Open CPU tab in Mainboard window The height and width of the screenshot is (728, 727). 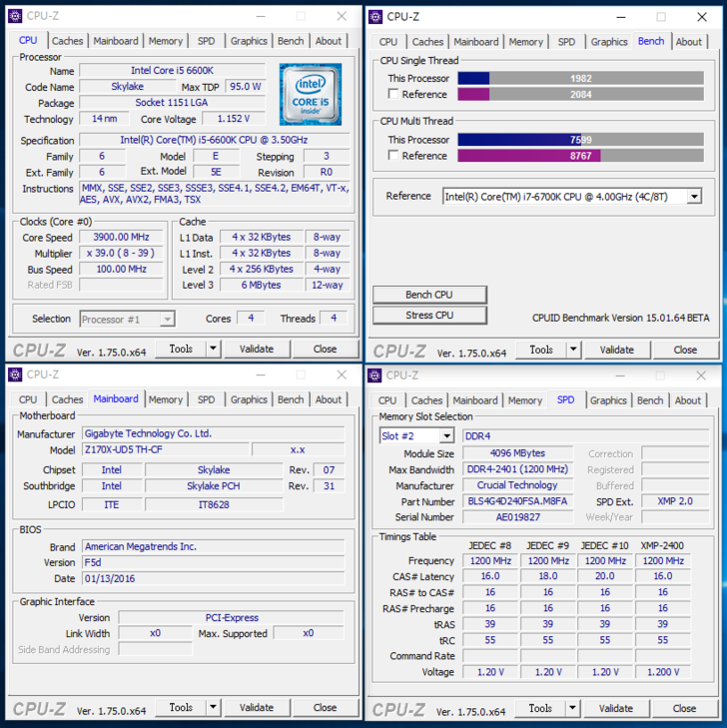(28, 399)
